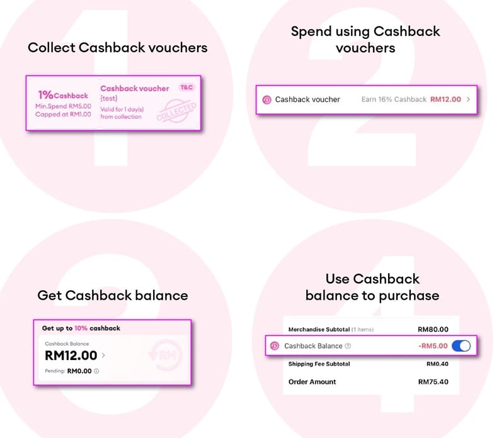Screen dimensions: 504x438
Task: Expand the RM12.00 Cashback Balance details
Action: [x=103, y=355]
